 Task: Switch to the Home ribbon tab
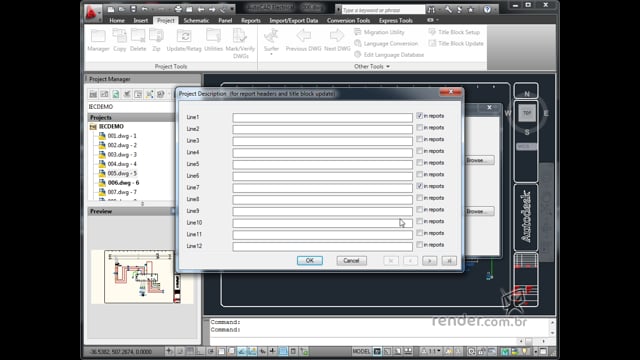[x=117, y=20]
